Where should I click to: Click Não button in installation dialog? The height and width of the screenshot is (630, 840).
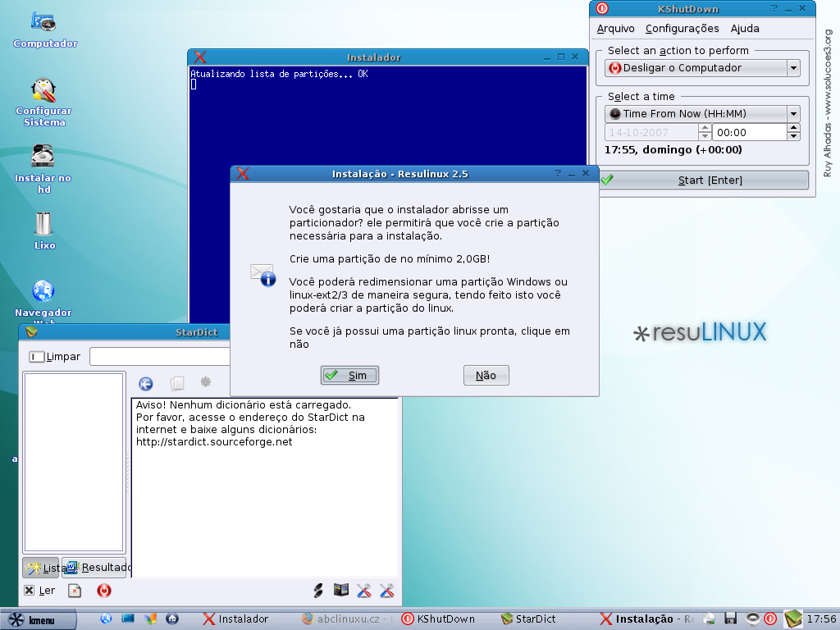click(x=486, y=376)
